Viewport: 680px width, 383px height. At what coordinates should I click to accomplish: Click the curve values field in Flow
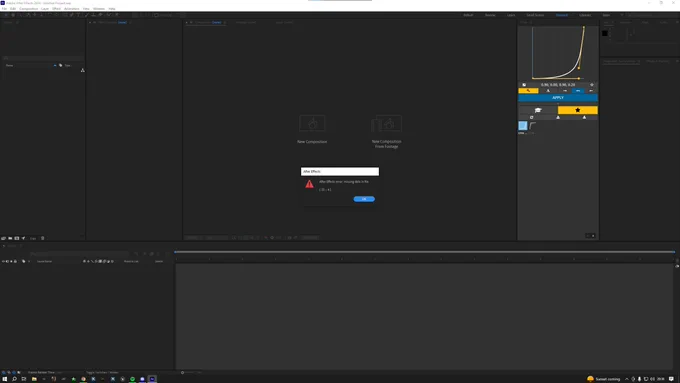pyautogui.click(x=558, y=85)
